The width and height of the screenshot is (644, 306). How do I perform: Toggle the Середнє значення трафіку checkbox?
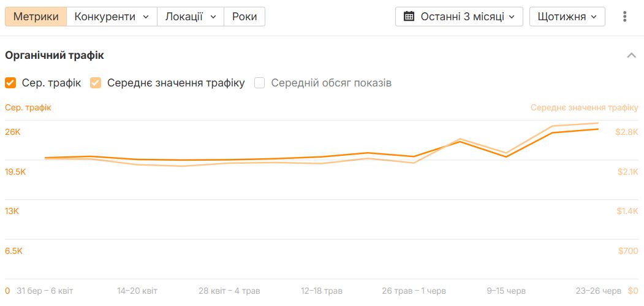(96, 83)
